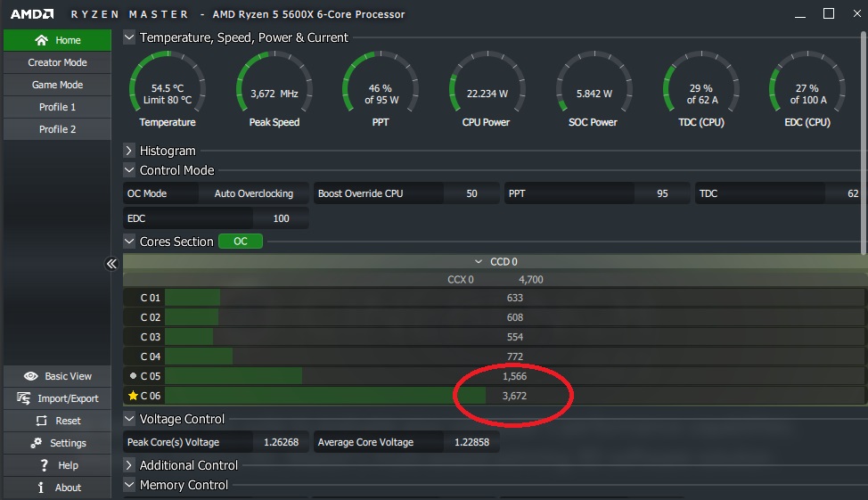868x500 pixels.
Task: Click the C 03 core speed bar
Action: click(x=514, y=337)
